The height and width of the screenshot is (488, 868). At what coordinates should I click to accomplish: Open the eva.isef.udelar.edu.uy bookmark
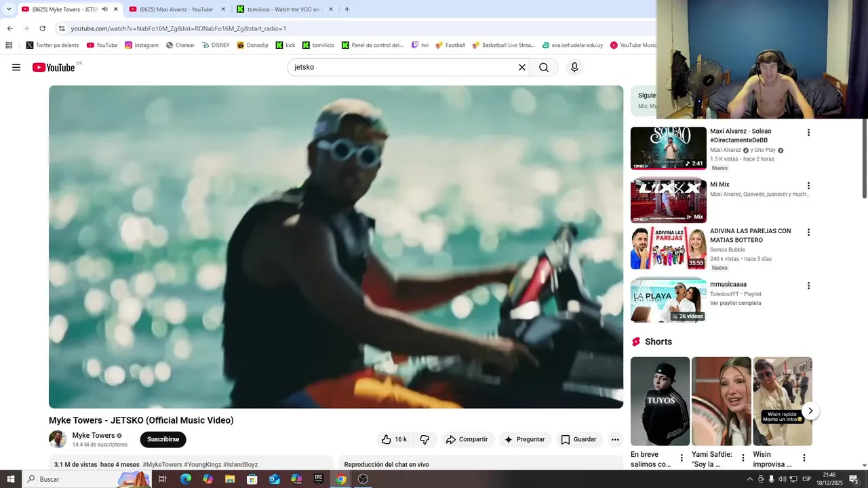(572, 45)
